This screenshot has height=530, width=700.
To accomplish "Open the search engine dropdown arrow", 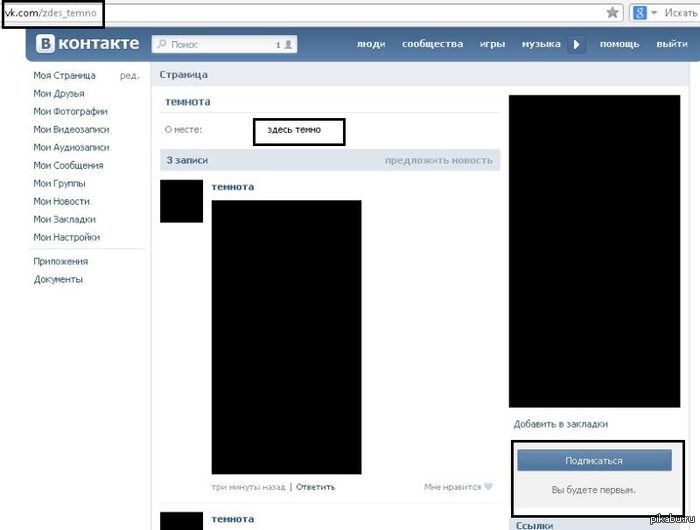I will [654, 13].
